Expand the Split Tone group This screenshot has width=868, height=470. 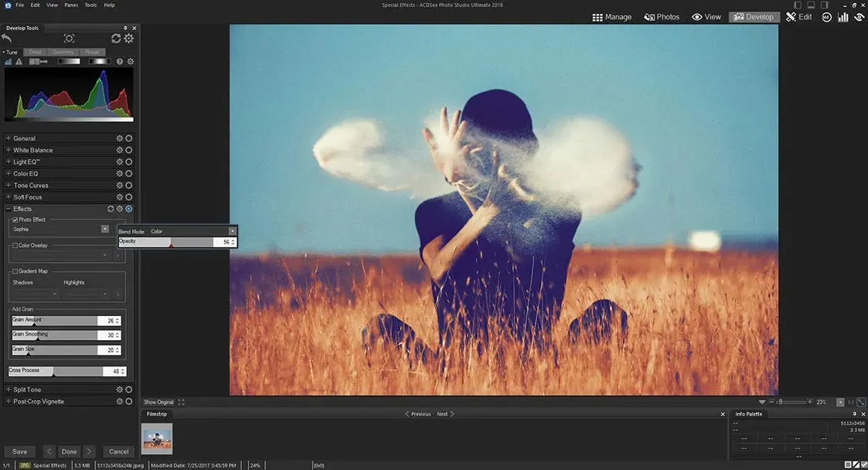(9, 390)
